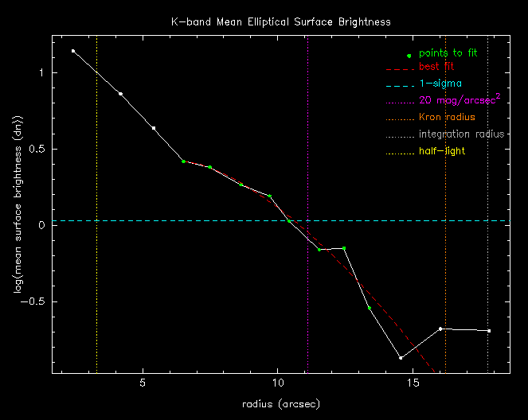Click the x-axis label 'radius (arcsec)'
The image size is (528, 420).
pos(281,404)
